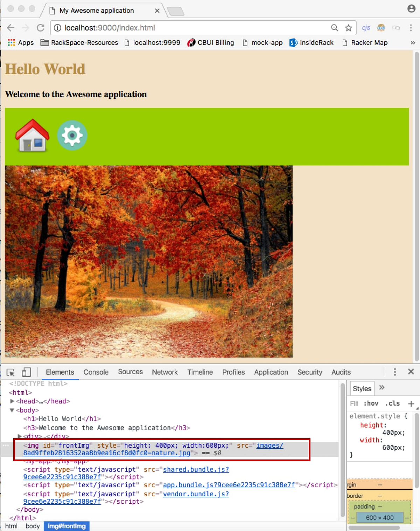The height and width of the screenshot is (531, 420).
Task: Expand the head element in the DOM tree
Action: pyautogui.click(x=12, y=401)
